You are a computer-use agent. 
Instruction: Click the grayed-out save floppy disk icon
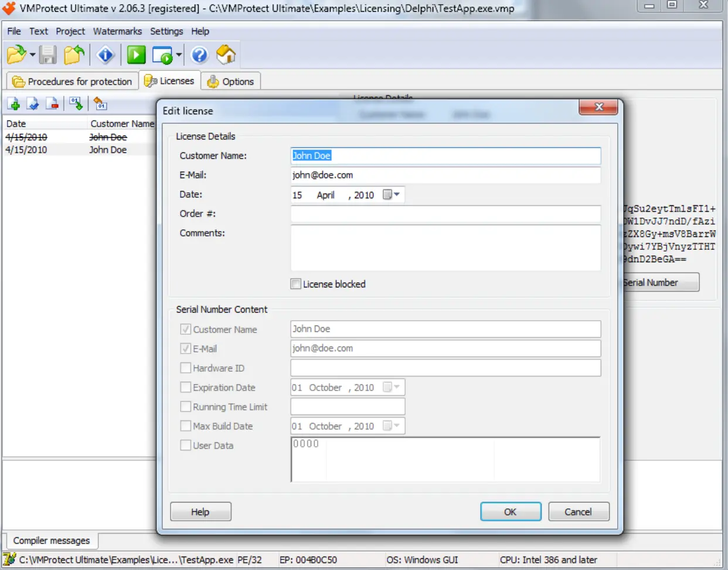point(48,55)
